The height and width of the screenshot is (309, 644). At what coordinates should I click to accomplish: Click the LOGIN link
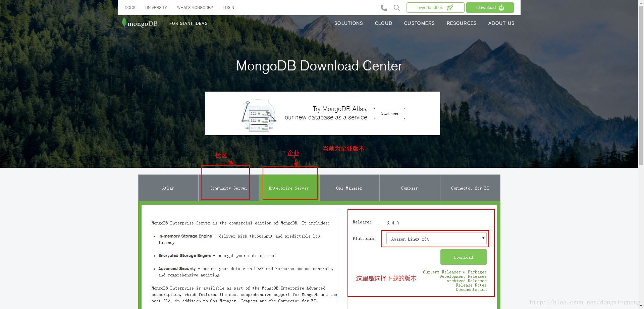(228, 8)
